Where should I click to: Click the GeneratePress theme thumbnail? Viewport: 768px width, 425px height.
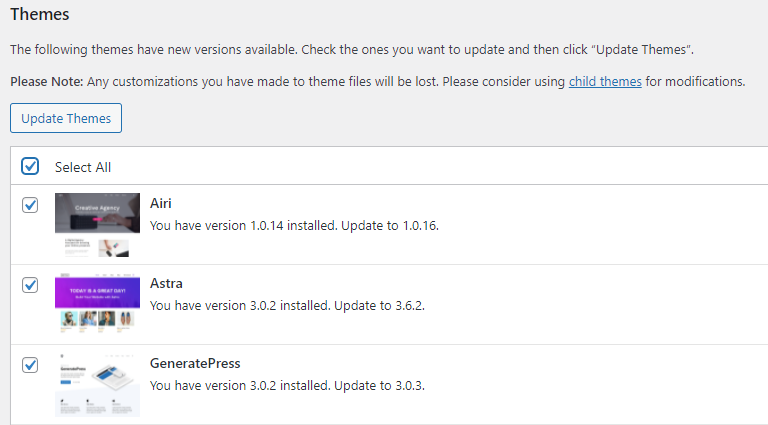tap(97, 385)
